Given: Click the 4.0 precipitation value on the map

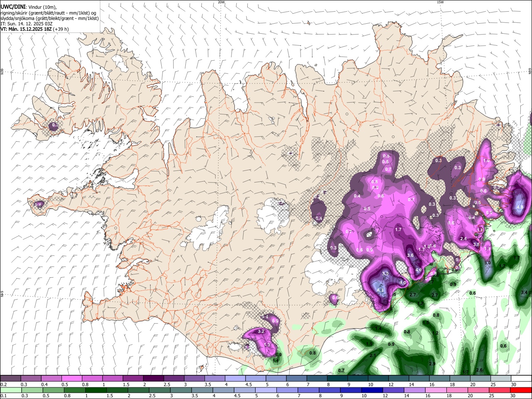Looking at the screenshot, I should click(x=419, y=270).
